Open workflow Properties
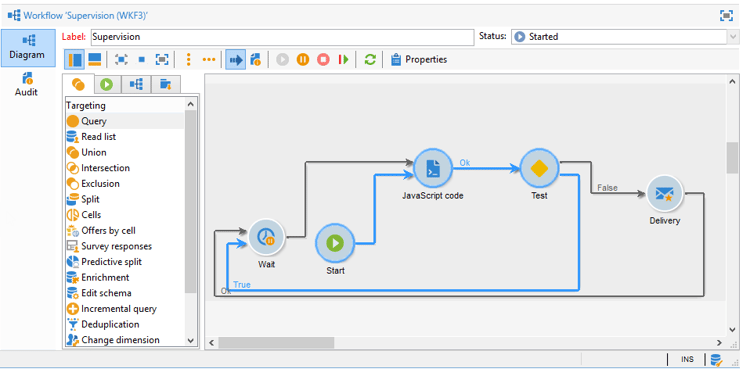 pos(419,60)
